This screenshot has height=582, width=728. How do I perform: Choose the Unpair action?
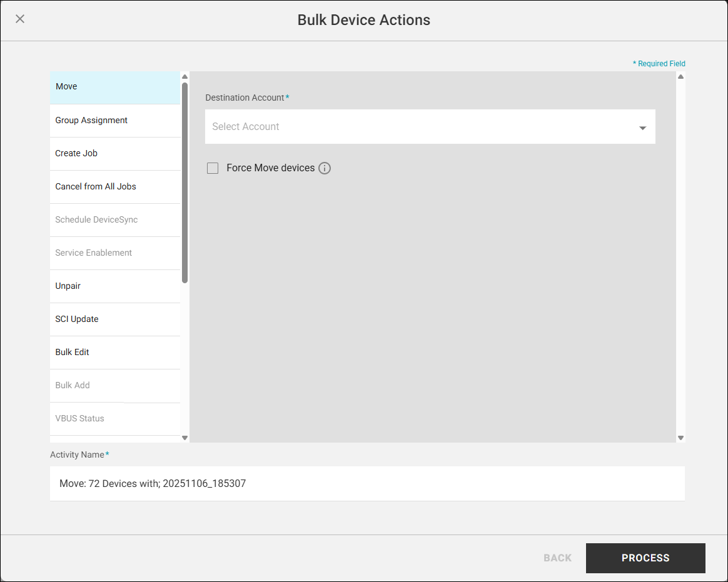click(x=115, y=286)
